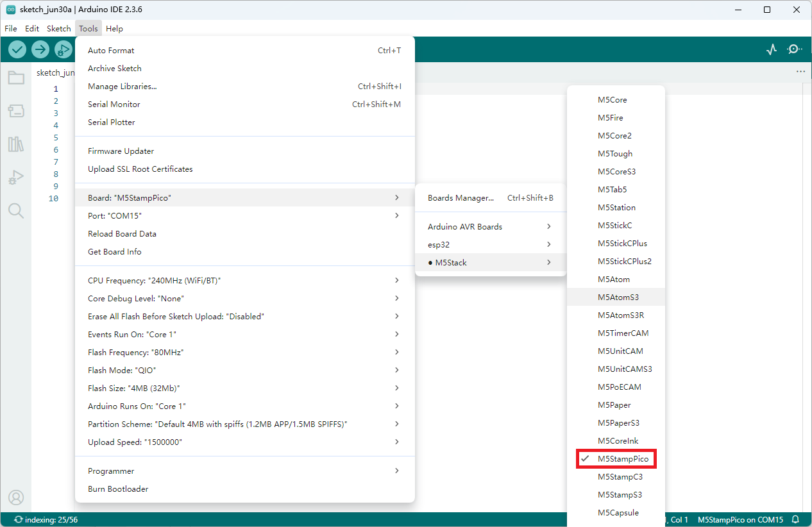Open the user account profile icon
The width and height of the screenshot is (812, 527).
click(16, 498)
